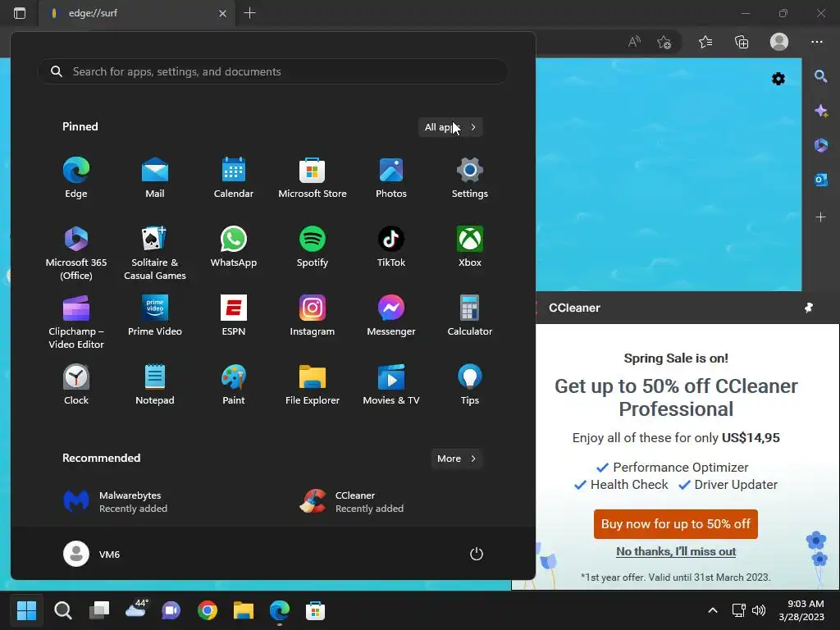840x630 pixels.
Task: Open Messenger
Action: click(x=391, y=316)
